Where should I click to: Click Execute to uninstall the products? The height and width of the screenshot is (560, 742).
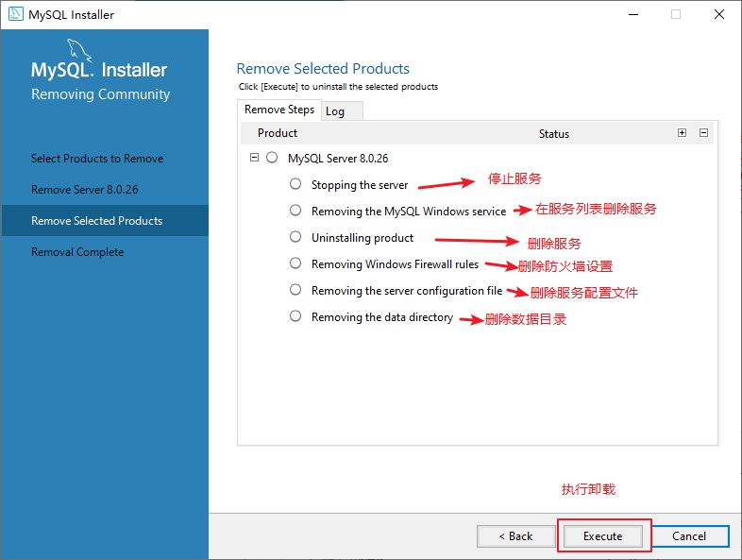click(x=603, y=536)
